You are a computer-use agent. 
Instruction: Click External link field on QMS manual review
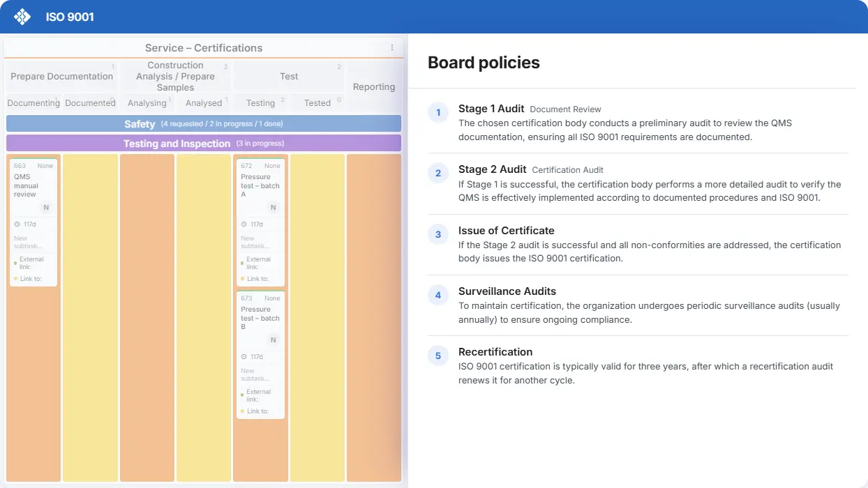(x=31, y=263)
